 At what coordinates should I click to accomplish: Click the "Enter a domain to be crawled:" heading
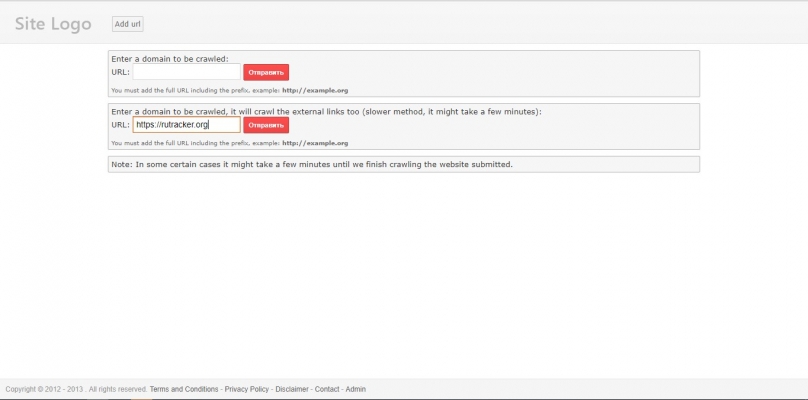[x=169, y=59]
